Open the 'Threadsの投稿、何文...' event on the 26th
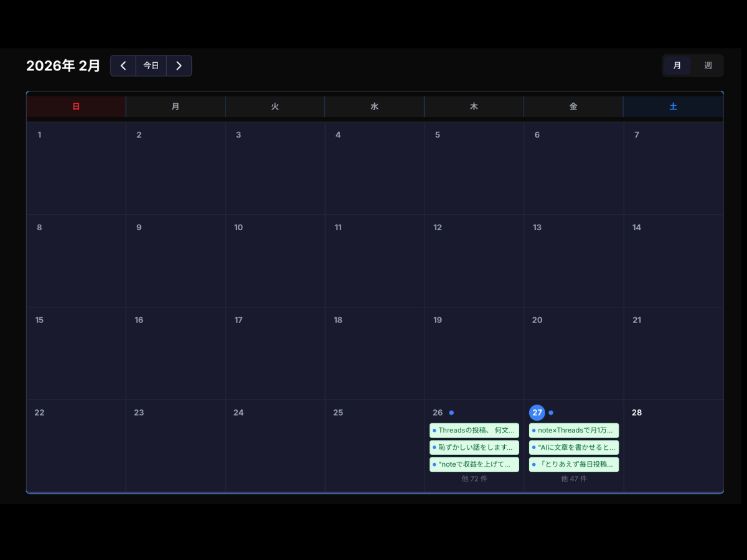 click(474, 431)
